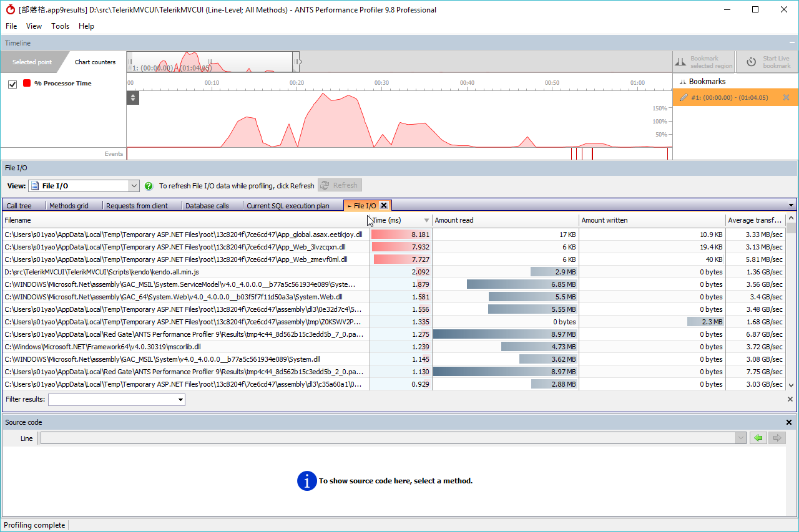
Task: Click the pencil icon to edit bookmark #1
Action: click(x=685, y=97)
